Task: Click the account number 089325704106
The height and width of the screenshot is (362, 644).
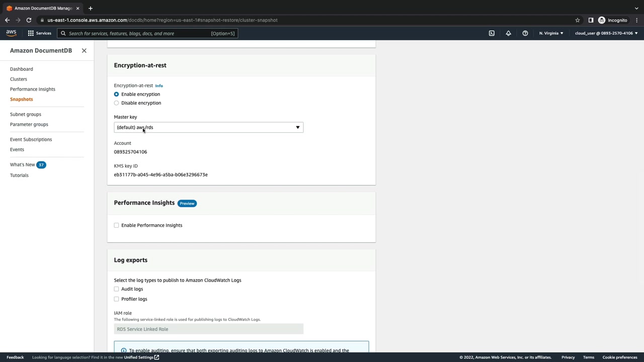Action: tap(130, 152)
